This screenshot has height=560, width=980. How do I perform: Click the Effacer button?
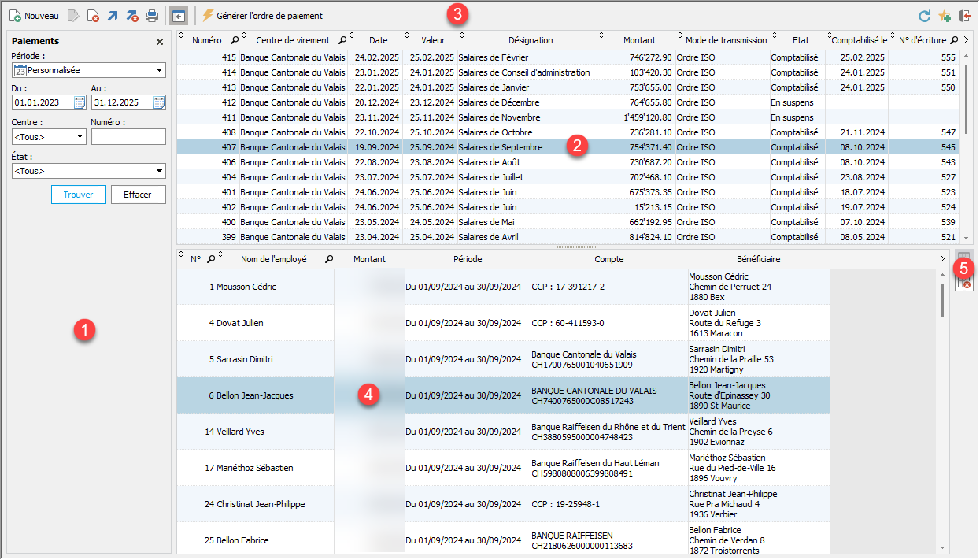click(139, 195)
